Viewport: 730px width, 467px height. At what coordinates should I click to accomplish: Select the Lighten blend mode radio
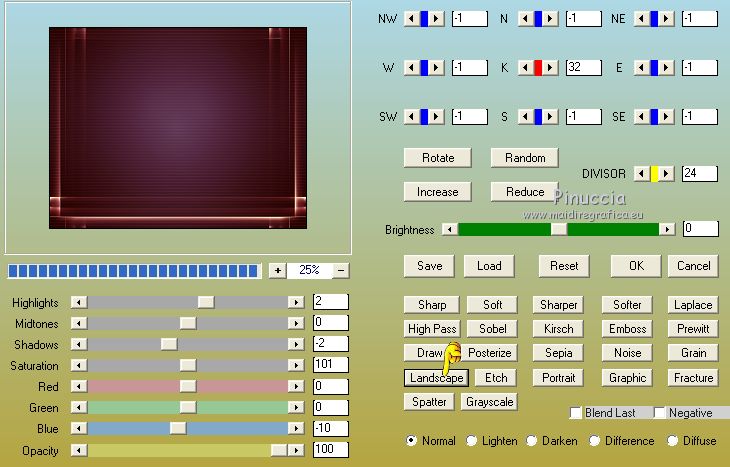(x=471, y=440)
